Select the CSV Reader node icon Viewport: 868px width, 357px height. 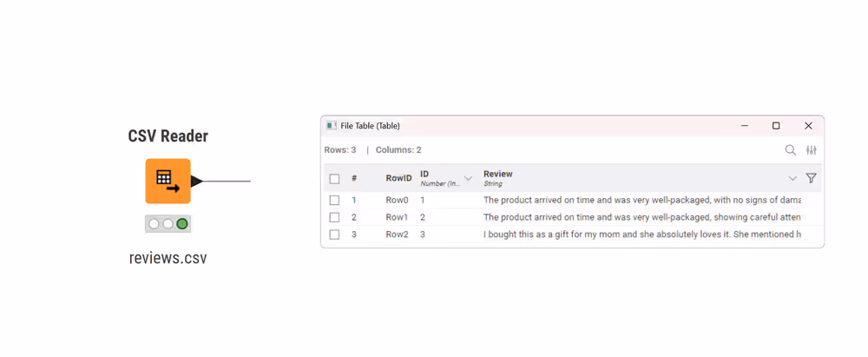[x=168, y=181]
